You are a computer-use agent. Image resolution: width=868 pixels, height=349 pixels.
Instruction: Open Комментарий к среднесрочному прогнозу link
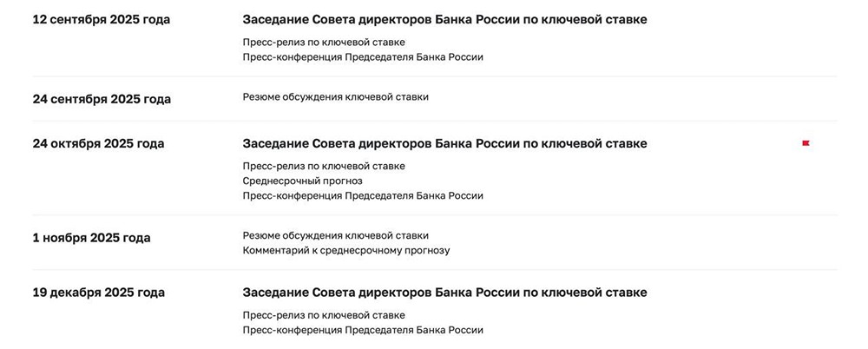pos(346,251)
